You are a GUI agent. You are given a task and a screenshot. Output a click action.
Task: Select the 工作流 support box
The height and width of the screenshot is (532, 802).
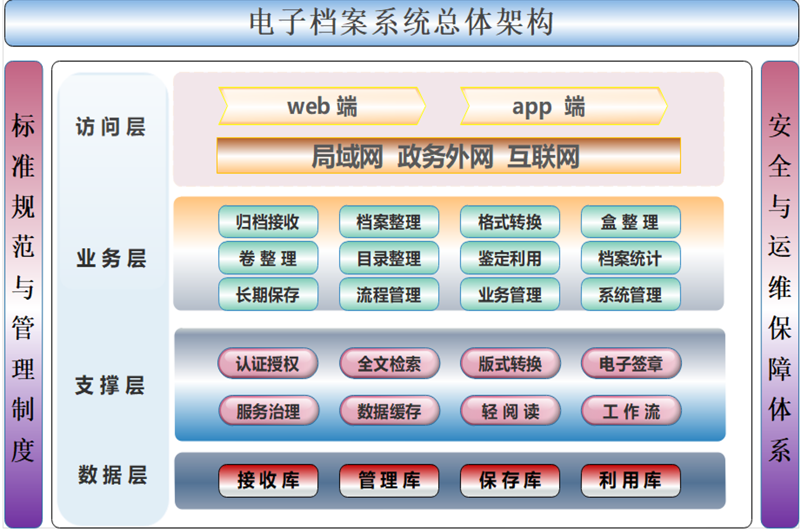[x=631, y=411]
